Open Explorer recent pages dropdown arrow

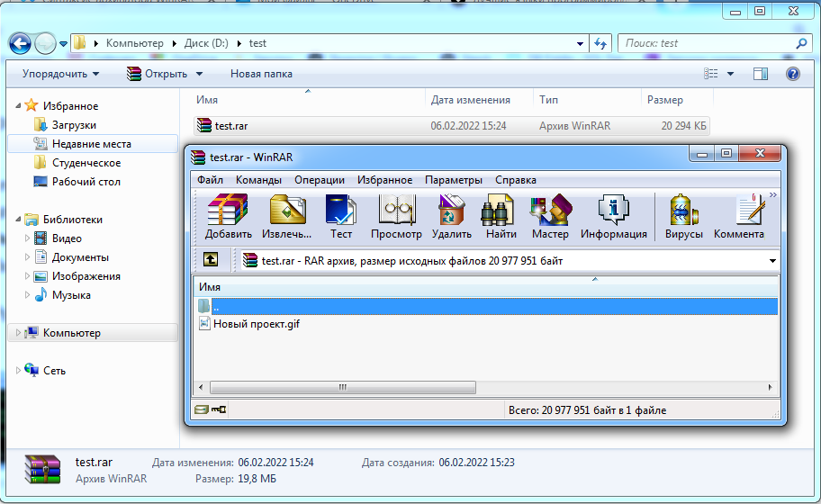[63, 44]
